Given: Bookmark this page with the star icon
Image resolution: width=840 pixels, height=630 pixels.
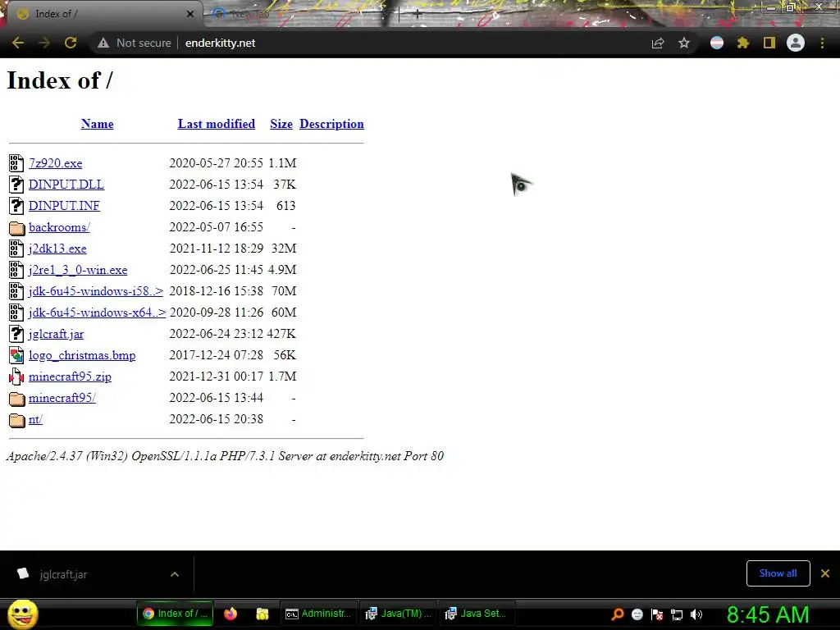Looking at the screenshot, I should tap(684, 43).
